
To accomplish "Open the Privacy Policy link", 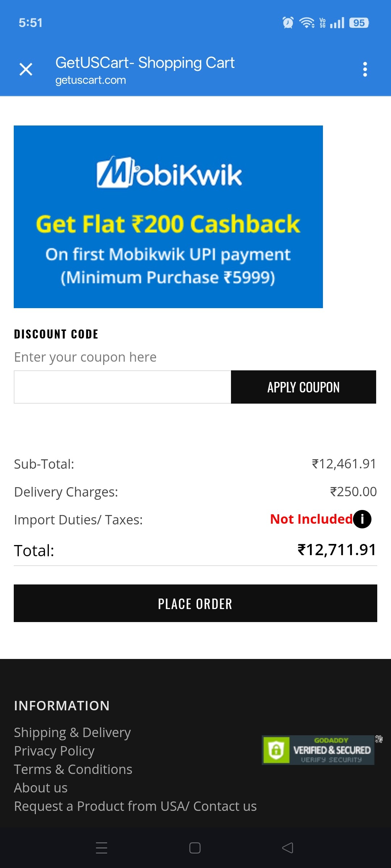I will click(54, 751).
